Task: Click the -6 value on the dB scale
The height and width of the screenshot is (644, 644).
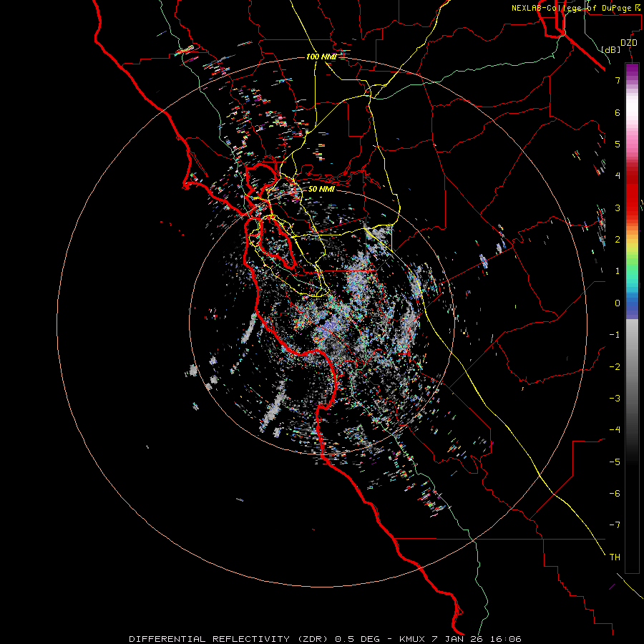Action: coord(615,494)
